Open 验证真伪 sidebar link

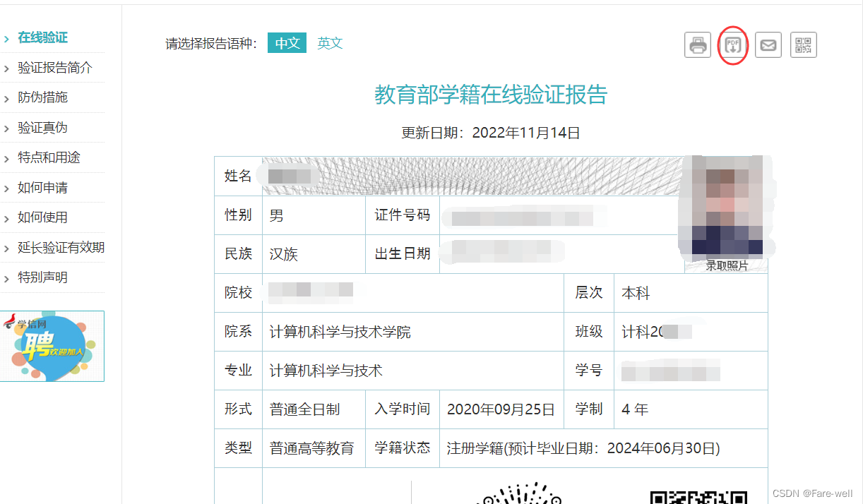pos(42,128)
